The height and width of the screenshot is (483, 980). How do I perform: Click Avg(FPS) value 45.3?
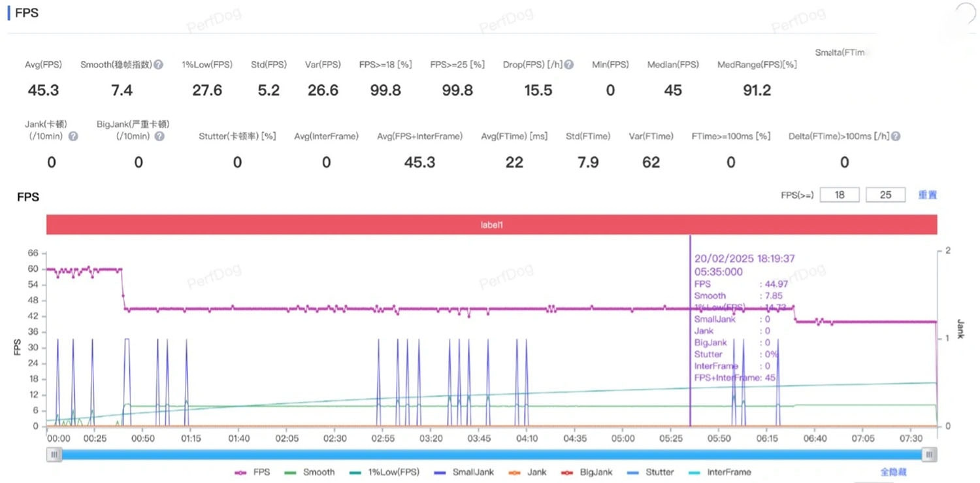(x=43, y=90)
